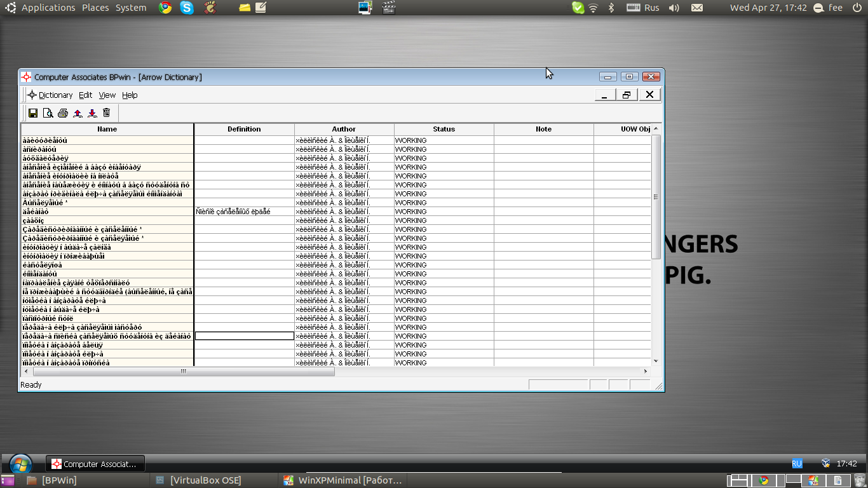Launch Google Chrome from the top panel
This screenshot has width=868, height=488.
[x=165, y=8]
